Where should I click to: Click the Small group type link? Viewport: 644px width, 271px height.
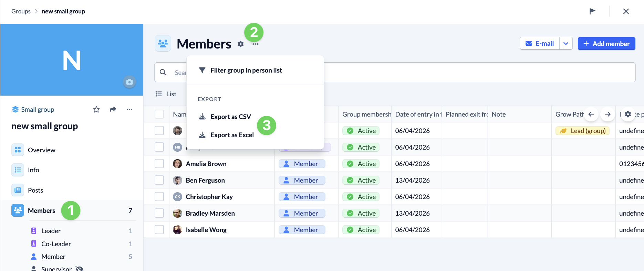point(33,109)
